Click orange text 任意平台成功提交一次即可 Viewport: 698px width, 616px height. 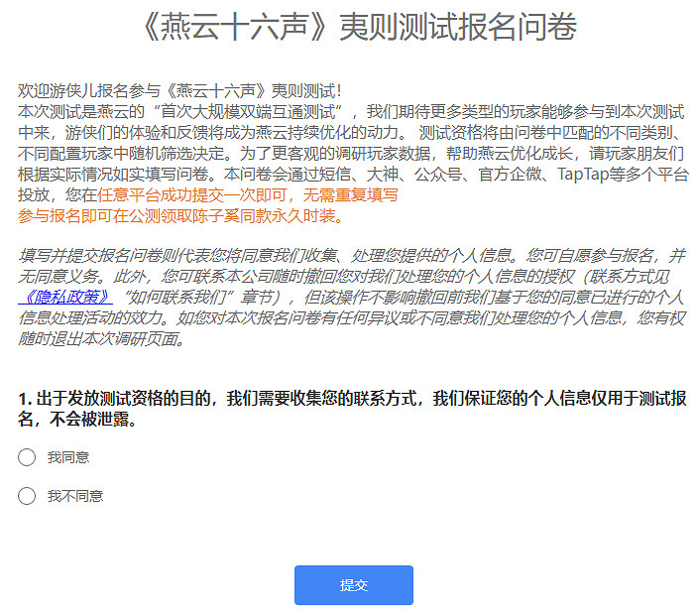click(192, 195)
